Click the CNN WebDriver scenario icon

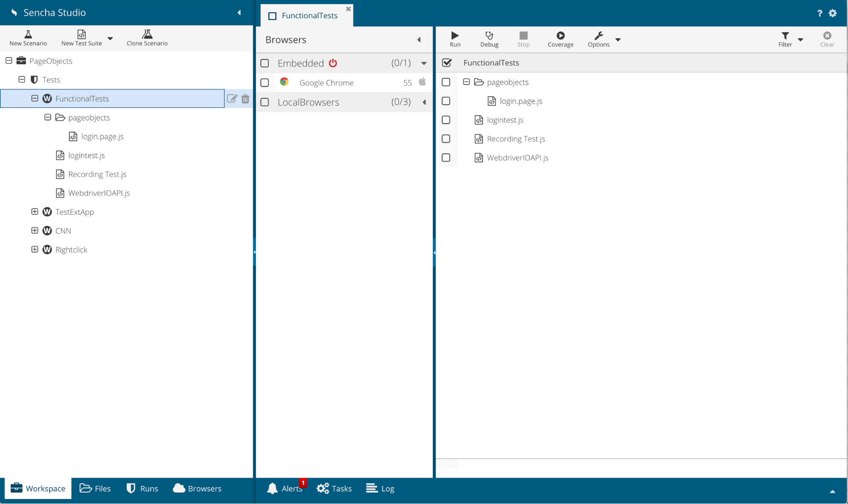[47, 230]
